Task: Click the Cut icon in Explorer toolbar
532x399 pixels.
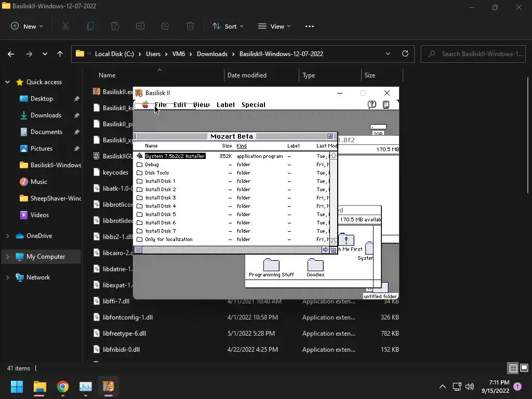Action: (x=65, y=26)
